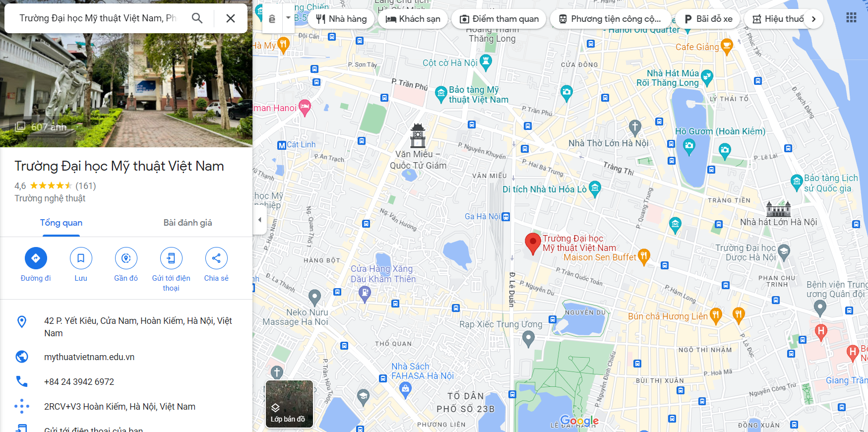
Task: Open the Gần đó nearby search icon
Action: tap(126, 258)
